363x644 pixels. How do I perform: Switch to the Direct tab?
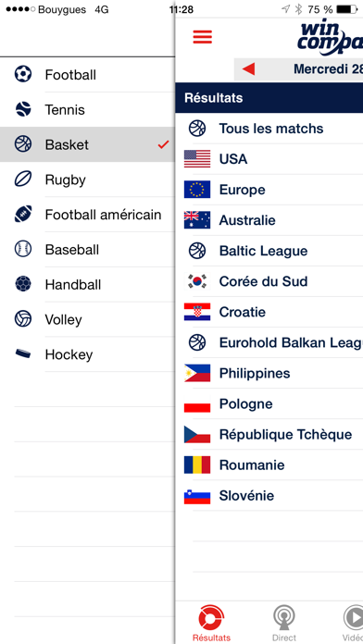pyautogui.click(x=283, y=623)
